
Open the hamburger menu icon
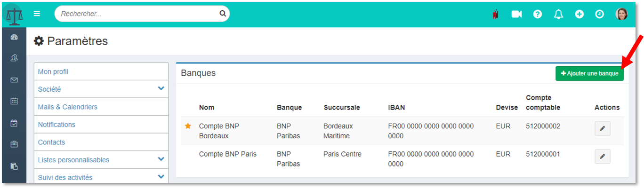tap(37, 14)
